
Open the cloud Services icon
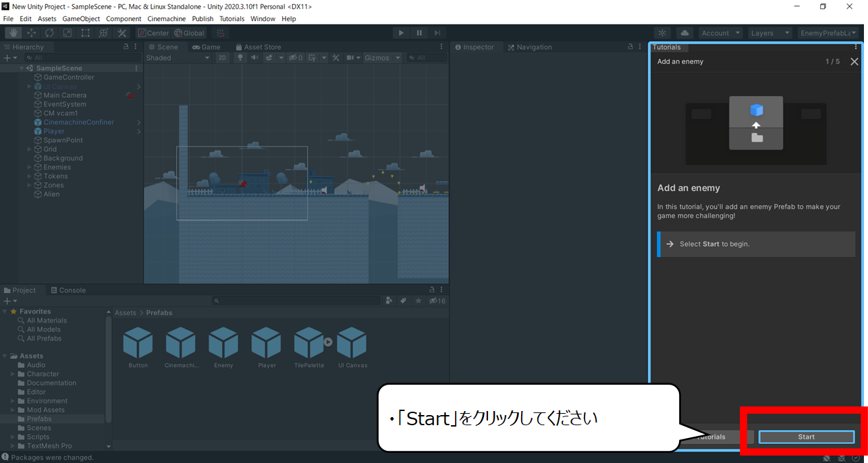684,32
